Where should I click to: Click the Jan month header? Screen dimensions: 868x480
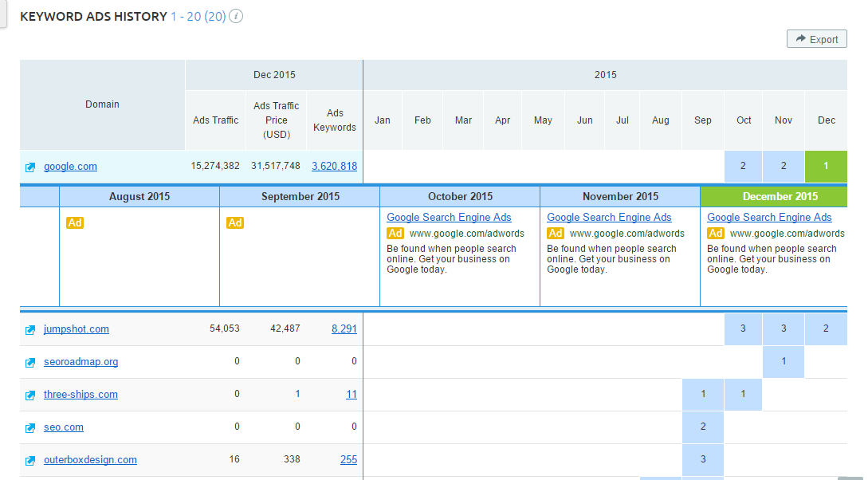click(x=383, y=120)
